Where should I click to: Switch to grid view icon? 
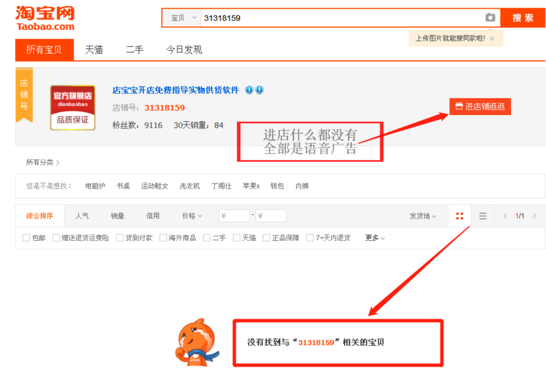pyautogui.click(x=460, y=216)
